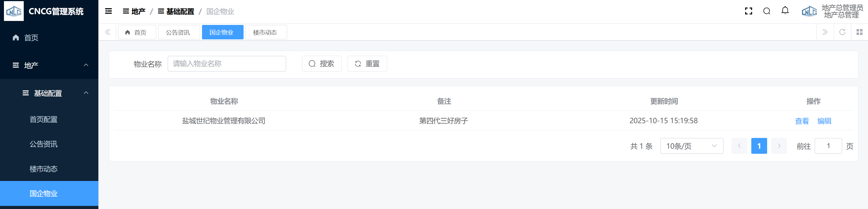This screenshot has height=209, width=868.
Task: Open the header search magnifier icon
Action: click(x=767, y=11)
